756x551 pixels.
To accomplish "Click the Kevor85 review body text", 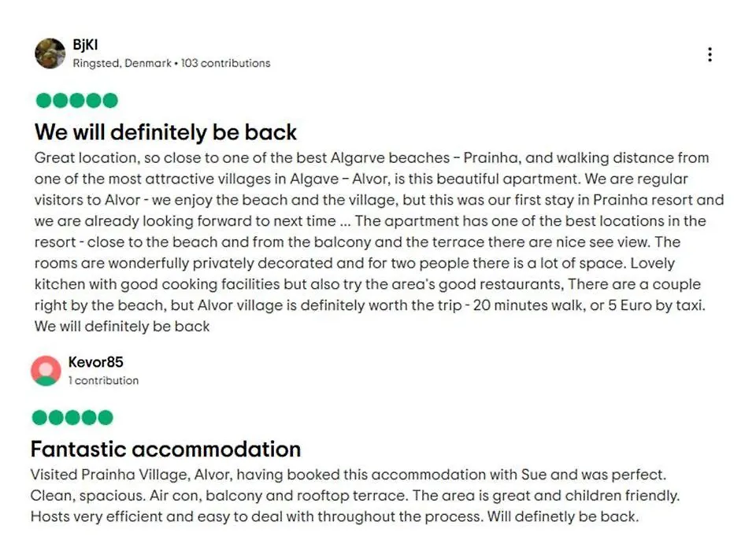I will [x=355, y=496].
